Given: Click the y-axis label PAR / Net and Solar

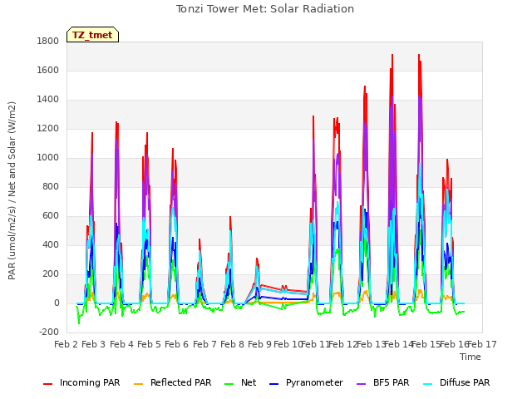Looking at the screenshot, I should point(12,190).
